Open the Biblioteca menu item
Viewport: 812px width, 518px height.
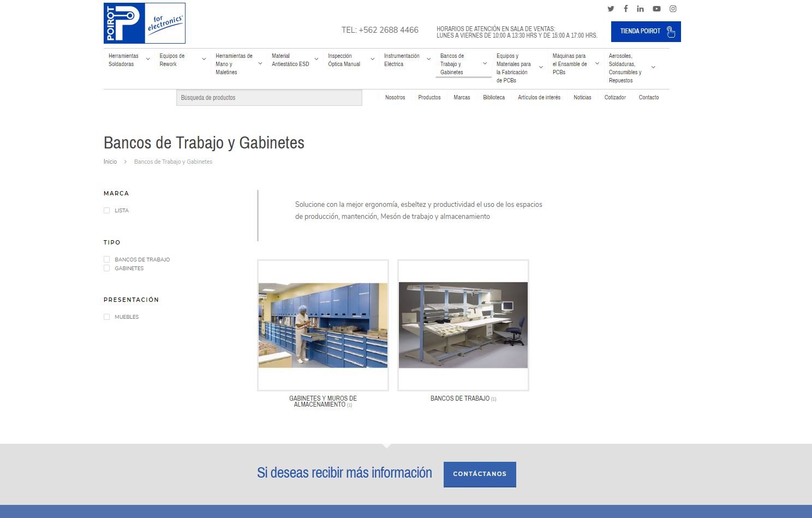494,98
